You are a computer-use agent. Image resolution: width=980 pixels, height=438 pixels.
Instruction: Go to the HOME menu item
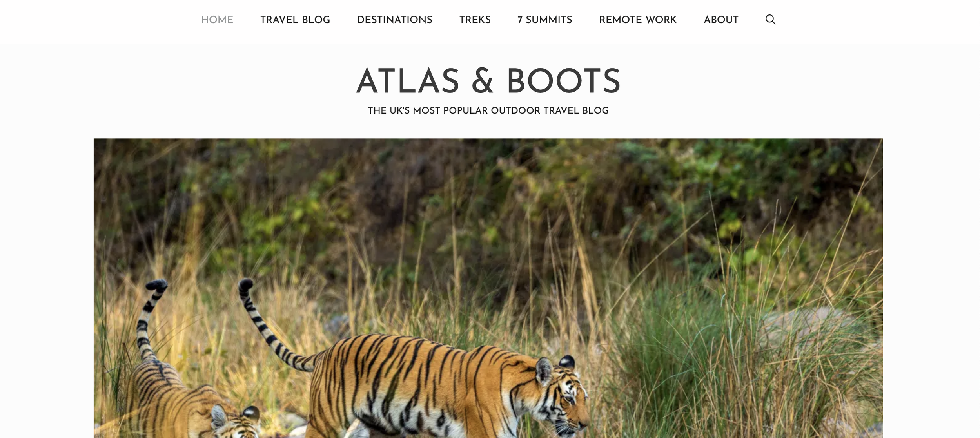click(x=217, y=20)
